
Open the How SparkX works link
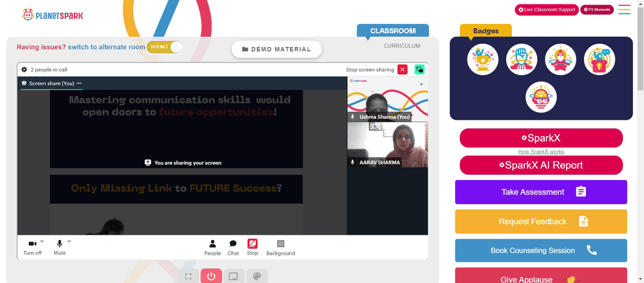coord(541,152)
